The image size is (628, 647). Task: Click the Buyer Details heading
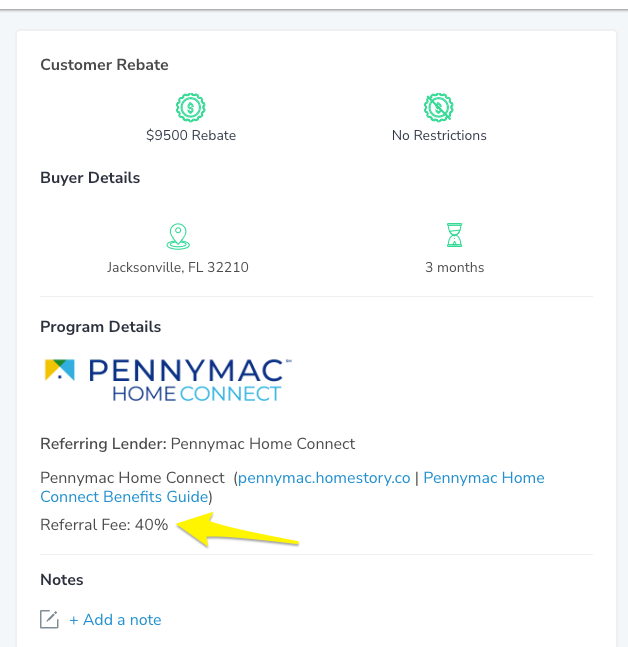(x=90, y=178)
